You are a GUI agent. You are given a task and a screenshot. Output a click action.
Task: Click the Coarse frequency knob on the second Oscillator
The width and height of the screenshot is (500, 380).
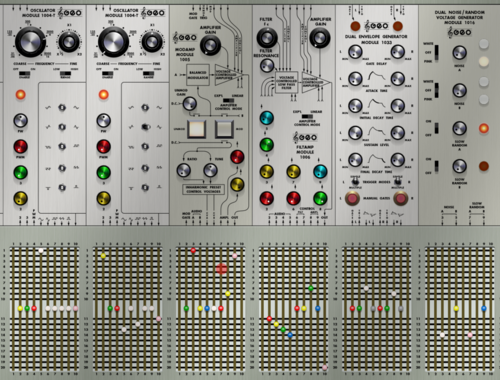[x=113, y=42]
